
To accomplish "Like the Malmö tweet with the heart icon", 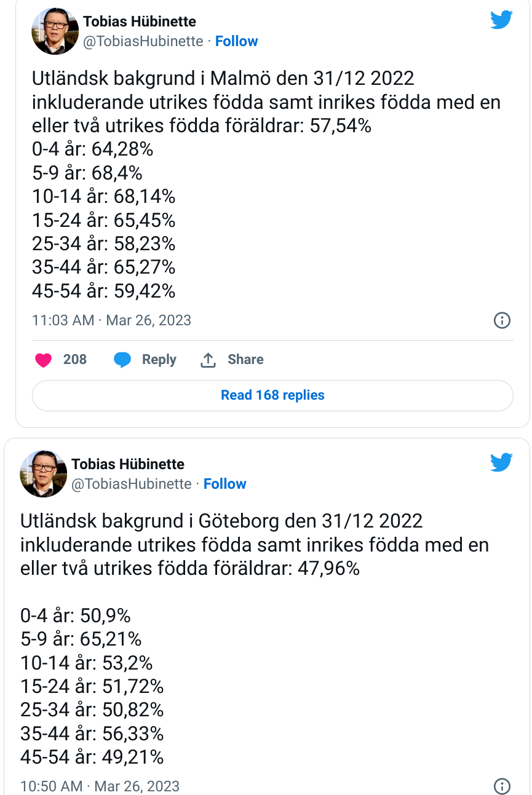I will coord(43,360).
